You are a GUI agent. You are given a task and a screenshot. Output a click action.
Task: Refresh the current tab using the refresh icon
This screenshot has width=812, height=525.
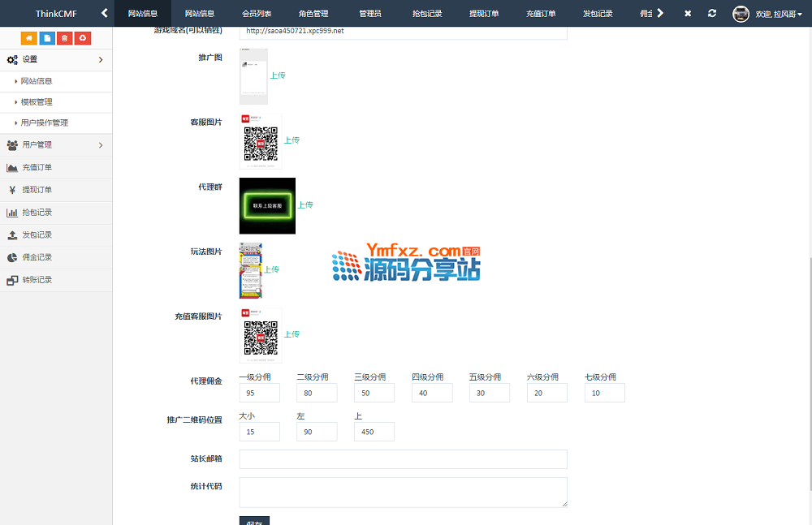(712, 14)
